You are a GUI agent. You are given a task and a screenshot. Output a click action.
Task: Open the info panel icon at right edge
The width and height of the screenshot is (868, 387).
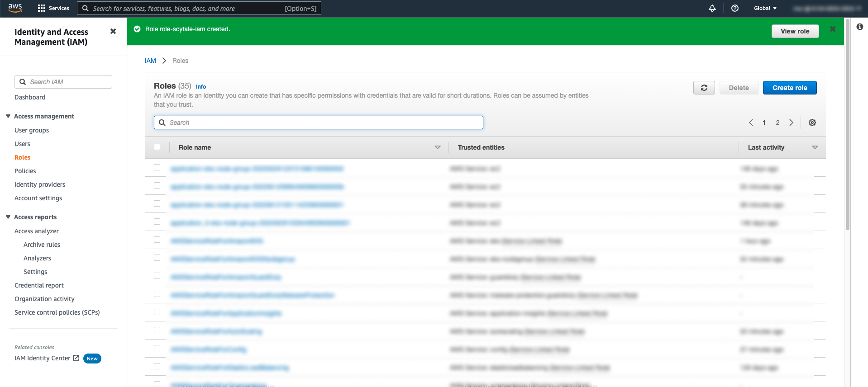click(x=860, y=27)
